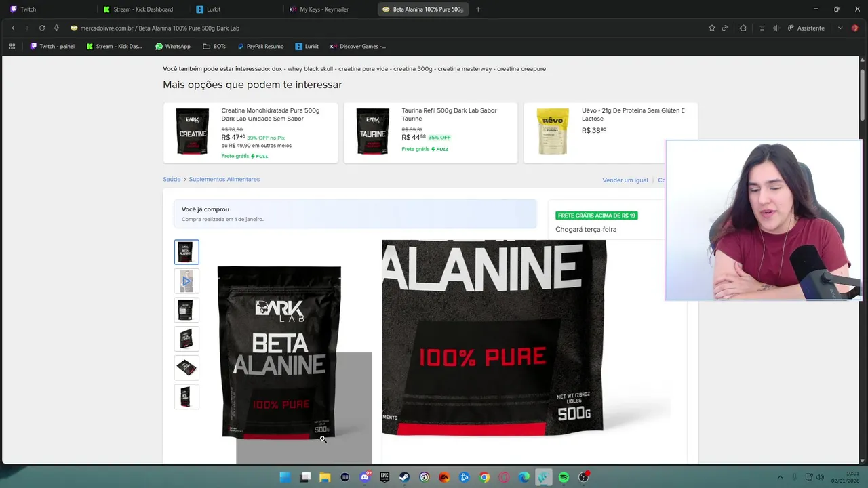Launch Google Chrome from the taskbar
Screen dimensions: 868x488
click(484, 477)
